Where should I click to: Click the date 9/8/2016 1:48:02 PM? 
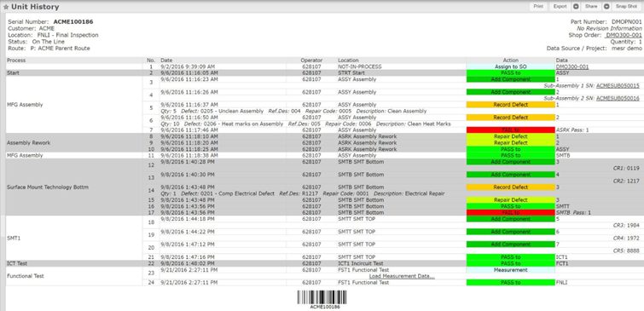coord(188,263)
